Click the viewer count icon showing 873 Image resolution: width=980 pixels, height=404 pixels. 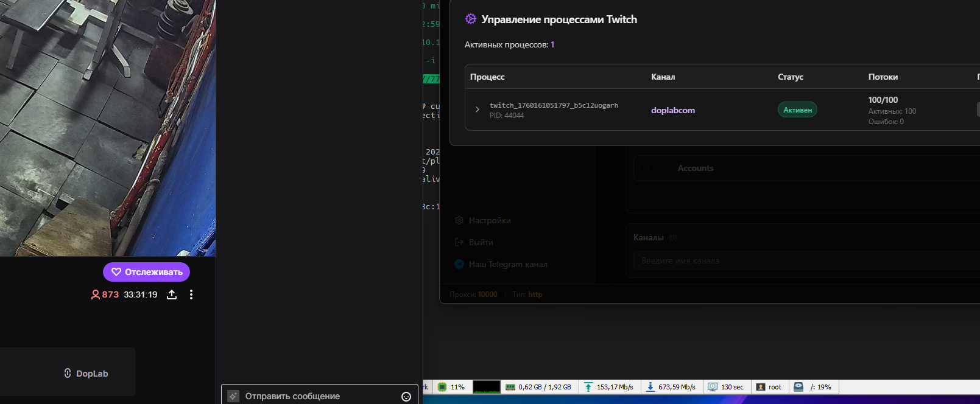96,294
